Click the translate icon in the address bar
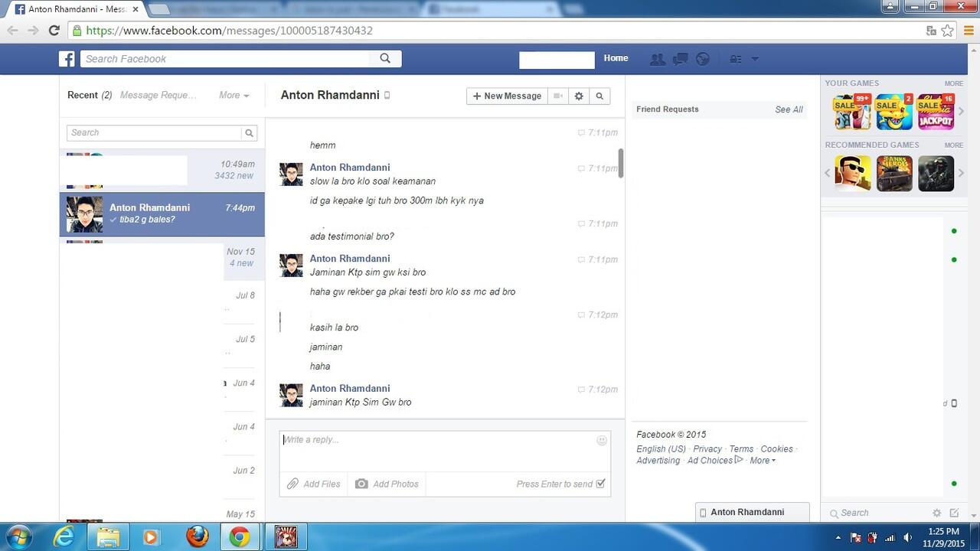The image size is (980, 551). click(x=931, y=31)
